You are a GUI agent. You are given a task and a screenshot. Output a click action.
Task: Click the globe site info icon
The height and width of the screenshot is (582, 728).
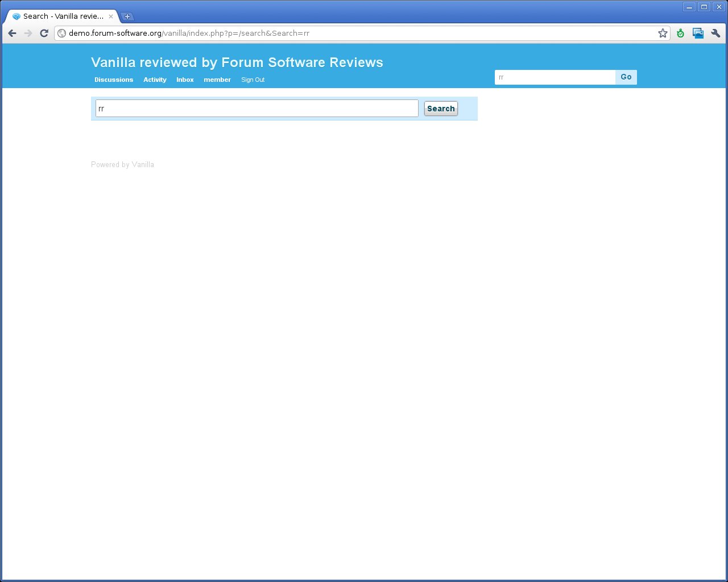click(61, 33)
